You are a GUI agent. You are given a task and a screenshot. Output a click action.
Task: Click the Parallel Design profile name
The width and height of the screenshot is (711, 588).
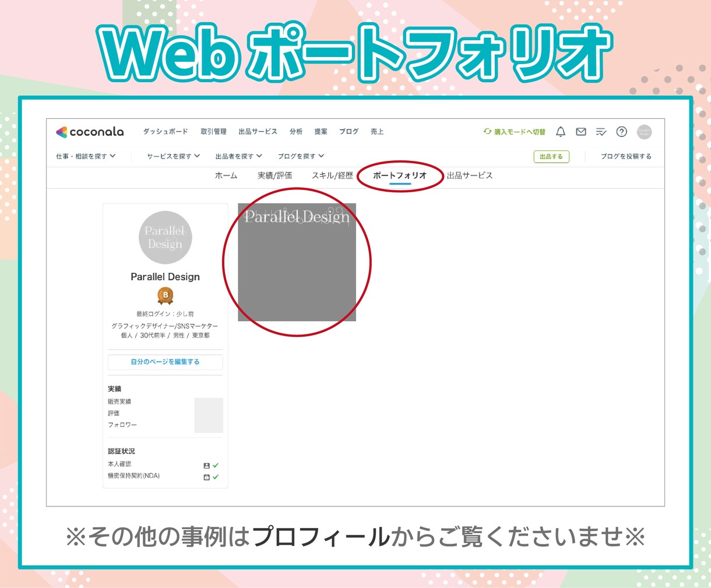coord(166,277)
